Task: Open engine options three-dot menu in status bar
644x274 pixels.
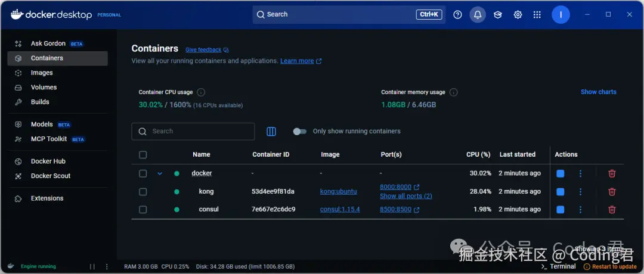Action: [x=107, y=267]
